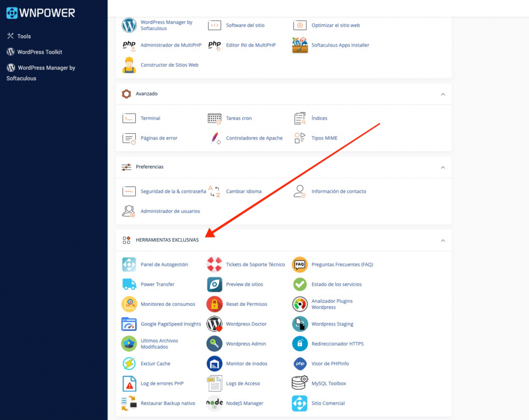Viewport: 529px width, 420px height.
Task: Click the Cambiar idioma translation icon
Action: pyautogui.click(x=214, y=191)
